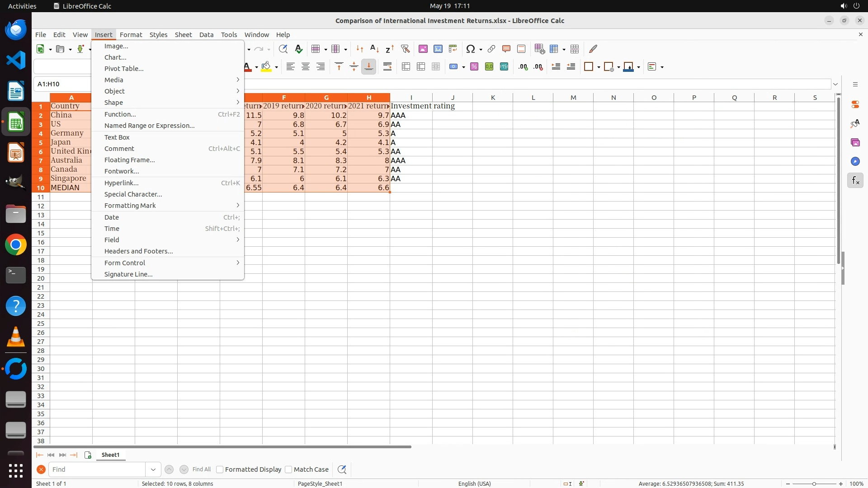Check the Match Case option
Screen dimensions: 868x488
288,469
